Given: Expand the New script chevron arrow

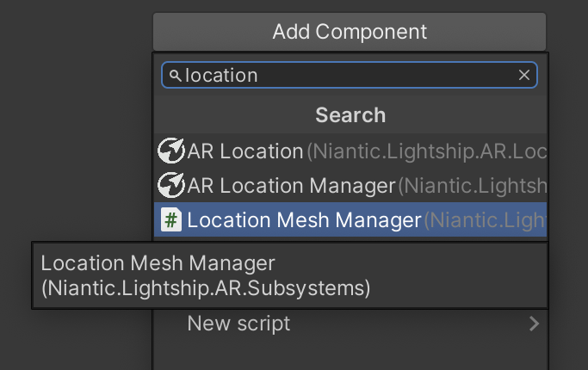Looking at the screenshot, I should click(x=535, y=324).
